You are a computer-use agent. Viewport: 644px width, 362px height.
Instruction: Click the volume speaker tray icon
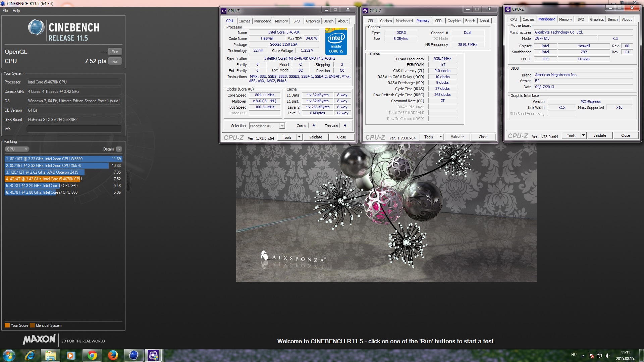point(607,356)
